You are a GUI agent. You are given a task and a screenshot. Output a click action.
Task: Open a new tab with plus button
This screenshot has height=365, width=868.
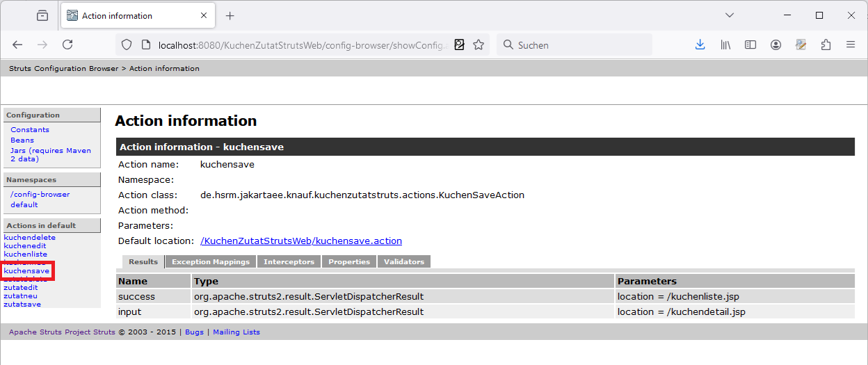click(x=230, y=15)
